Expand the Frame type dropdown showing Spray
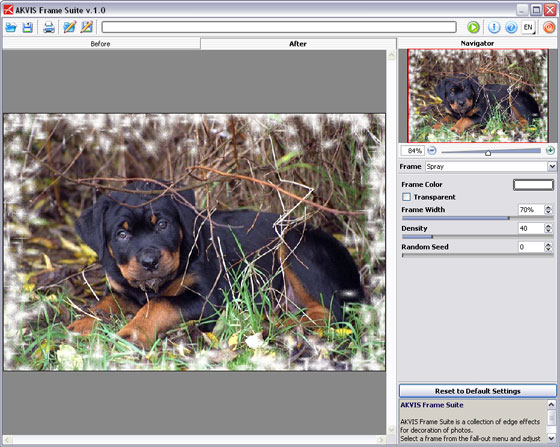 click(552, 166)
